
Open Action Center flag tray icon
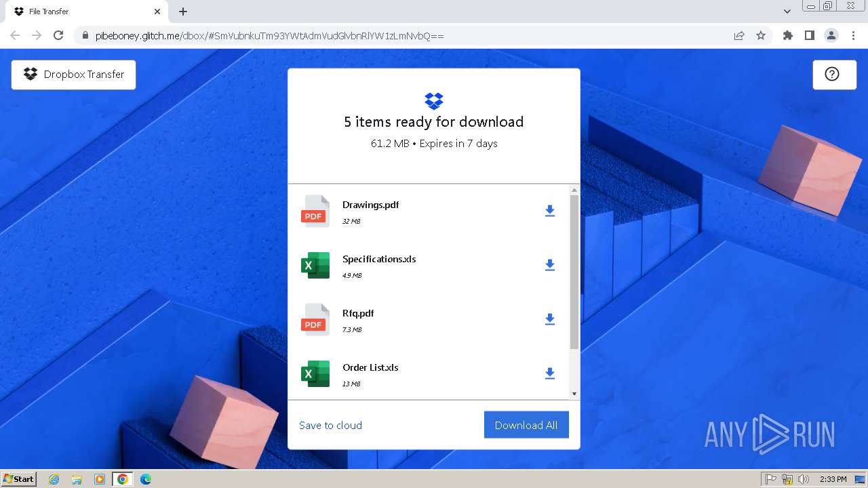[771, 479]
